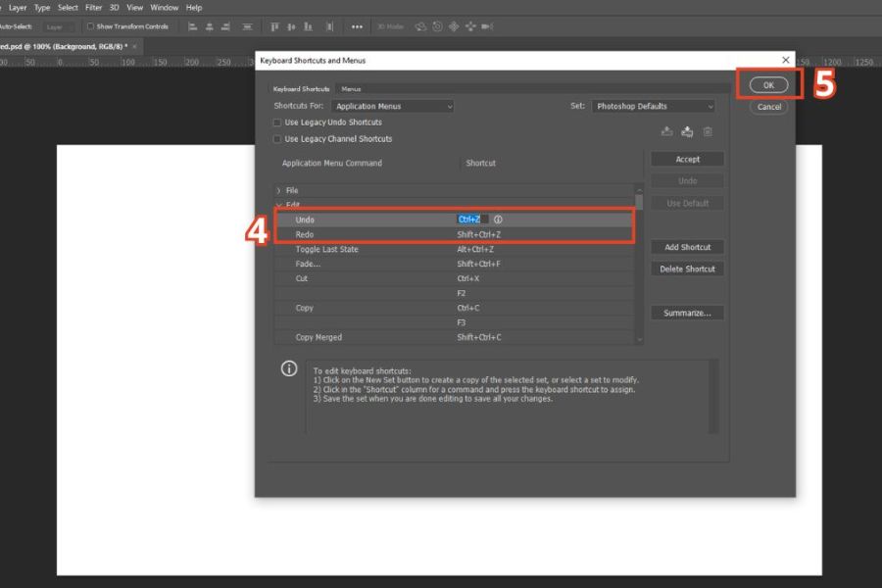Close the red.psd document tab
This screenshot has height=588, width=882.
pos(134,46)
